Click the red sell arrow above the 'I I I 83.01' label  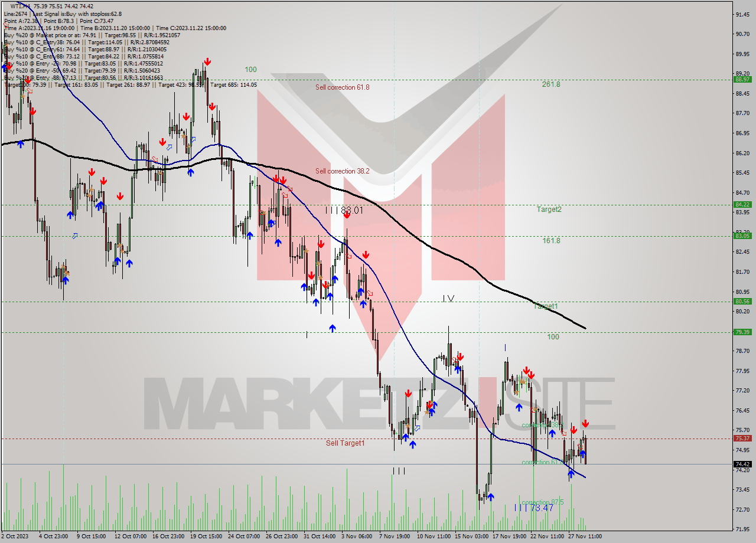pyautogui.click(x=347, y=215)
